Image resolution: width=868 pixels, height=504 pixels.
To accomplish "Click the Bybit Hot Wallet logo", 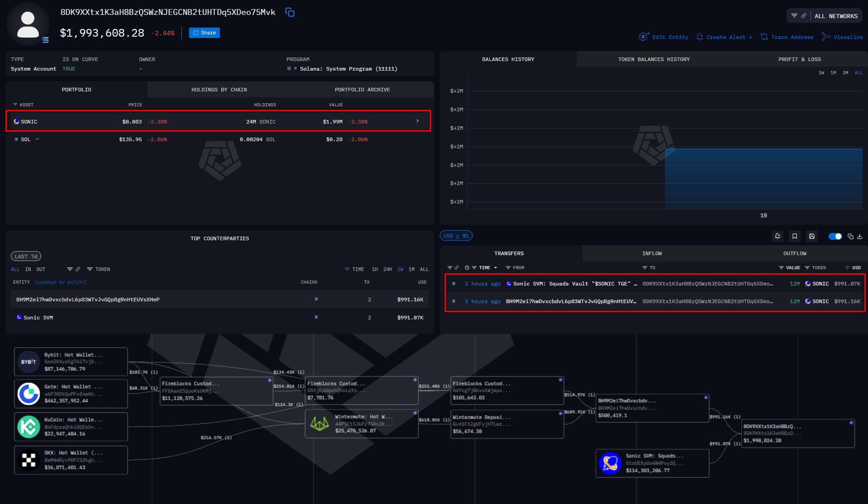I will (x=28, y=362).
